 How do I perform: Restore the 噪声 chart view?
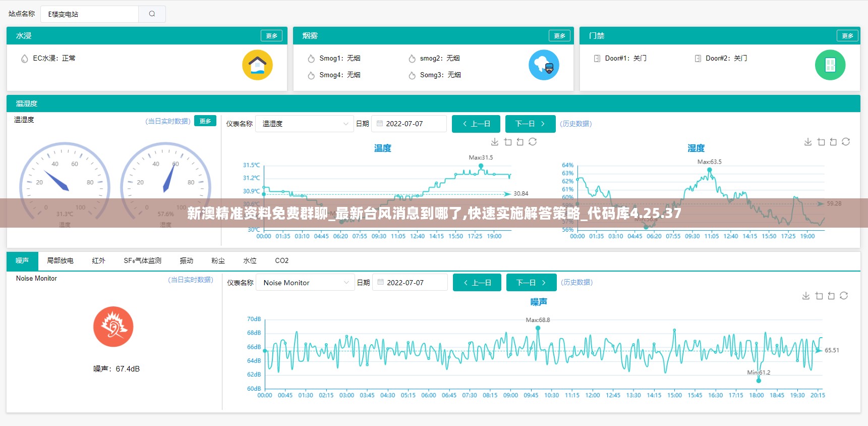844,296
